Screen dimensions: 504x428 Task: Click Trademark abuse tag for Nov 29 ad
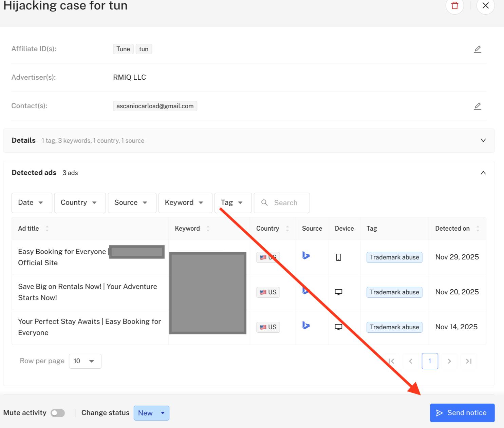pyautogui.click(x=394, y=257)
